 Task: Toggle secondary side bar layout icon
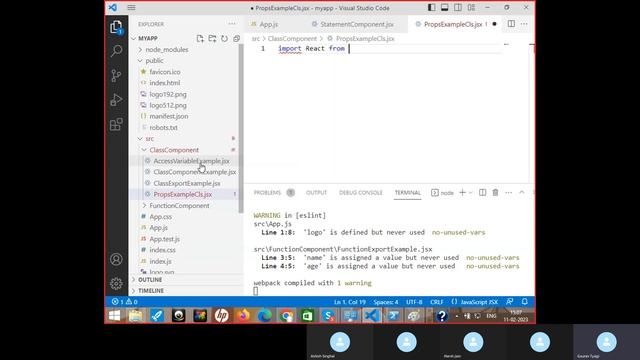click(x=458, y=8)
